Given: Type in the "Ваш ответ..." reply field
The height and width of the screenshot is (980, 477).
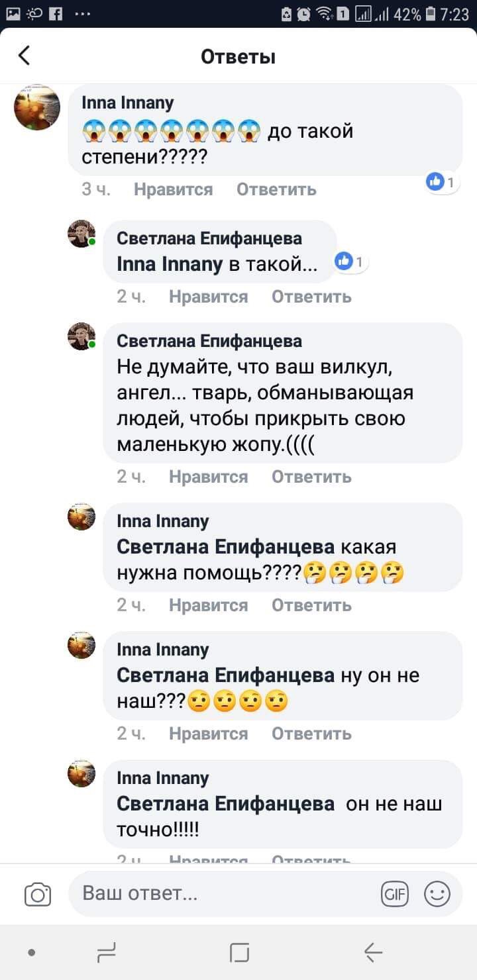Looking at the screenshot, I should coord(225,895).
